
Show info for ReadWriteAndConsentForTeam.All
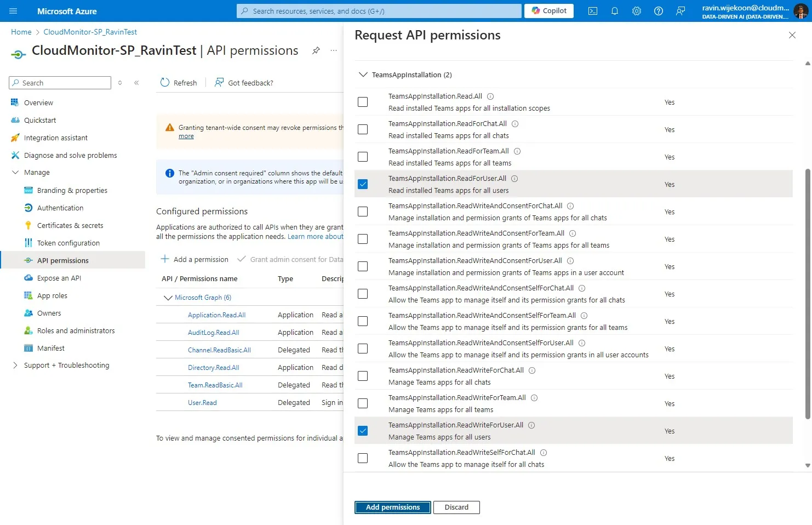point(573,233)
